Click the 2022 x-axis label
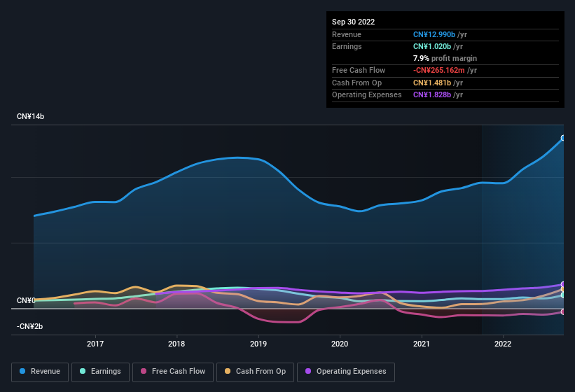 503,344
